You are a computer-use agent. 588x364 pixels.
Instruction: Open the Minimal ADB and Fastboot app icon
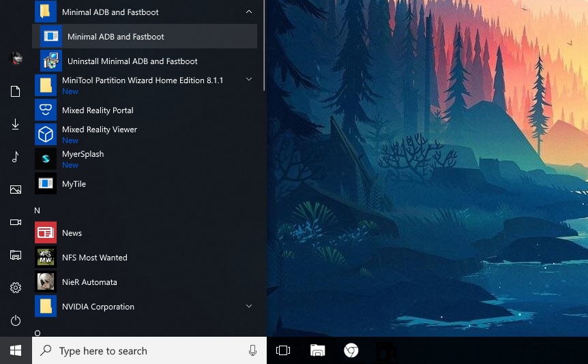[x=51, y=36]
